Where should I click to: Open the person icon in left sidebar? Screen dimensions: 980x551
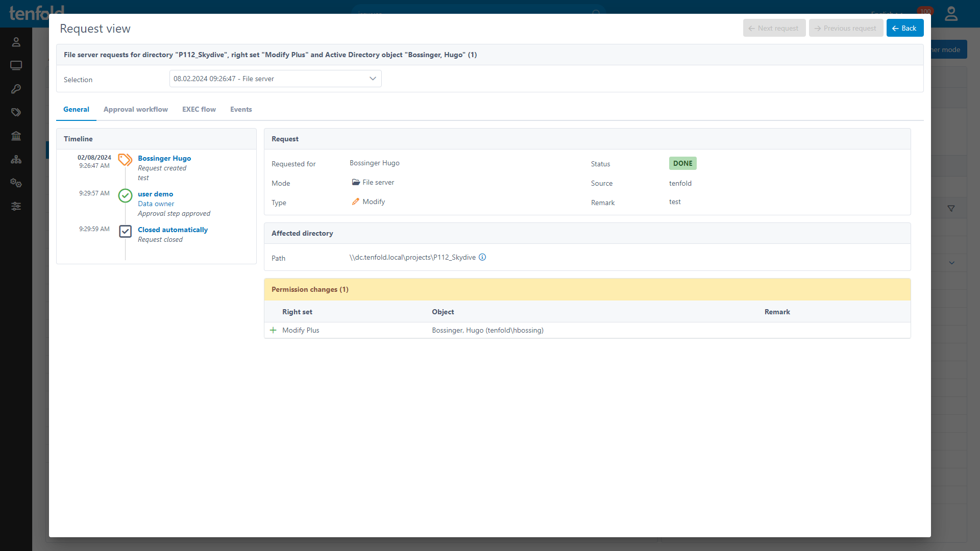click(x=16, y=42)
